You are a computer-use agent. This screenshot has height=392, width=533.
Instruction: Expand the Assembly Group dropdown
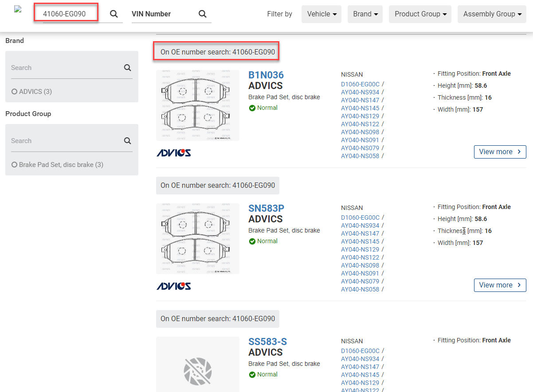point(492,14)
